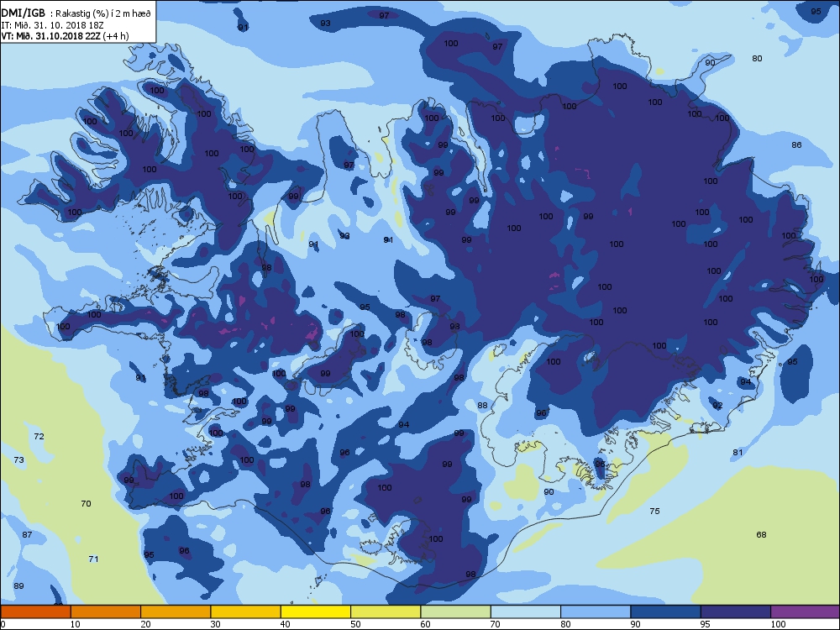Click the 50–60 yellow-green legend swatch

(386, 612)
